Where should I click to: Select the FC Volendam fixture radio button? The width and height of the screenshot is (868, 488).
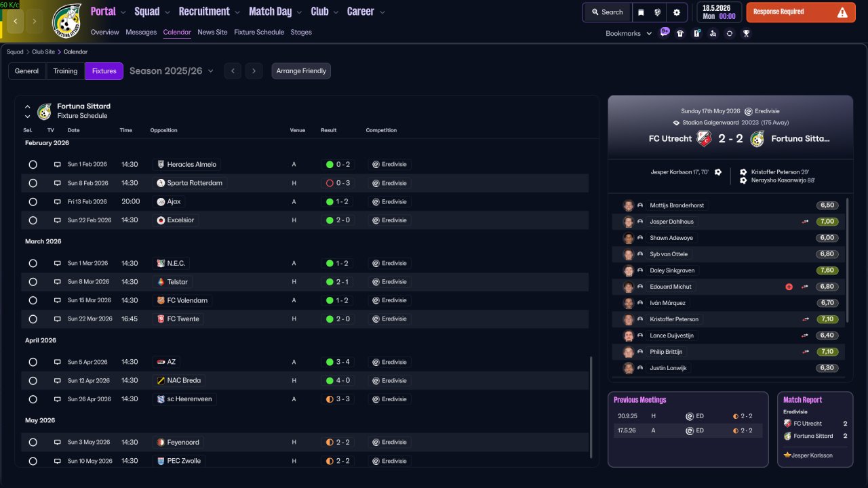[33, 300]
